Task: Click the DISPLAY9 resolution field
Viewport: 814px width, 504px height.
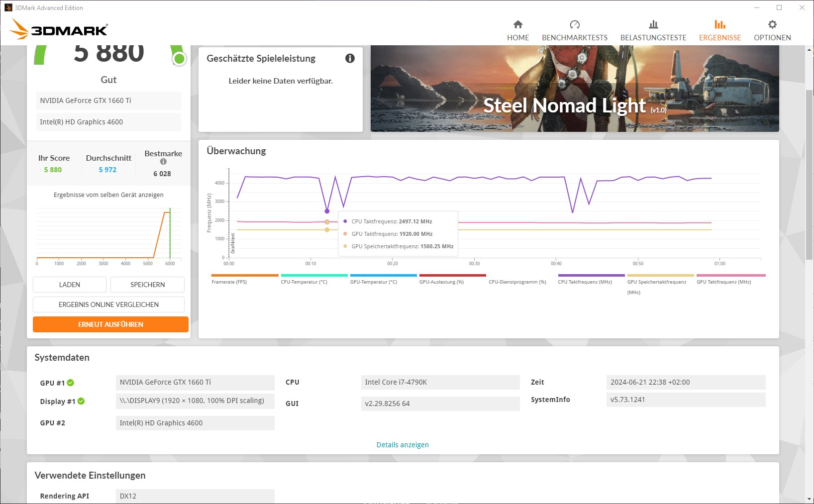Action: pos(195,401)
